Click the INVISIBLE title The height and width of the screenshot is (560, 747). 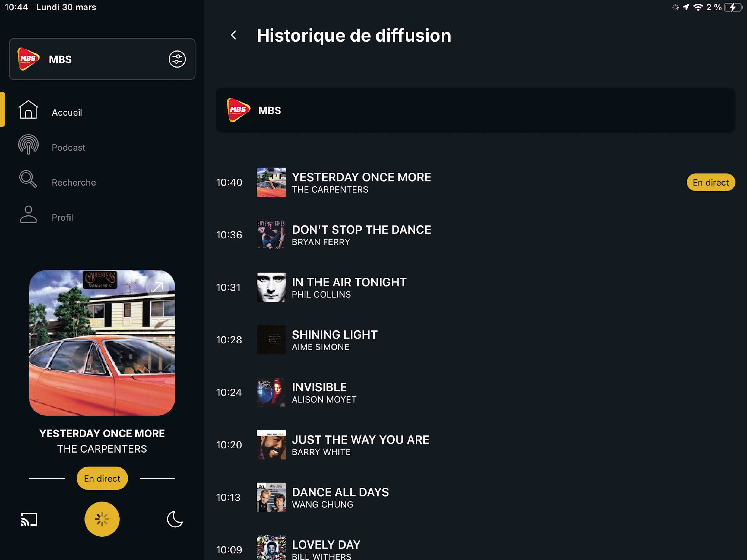pos(319,387)
